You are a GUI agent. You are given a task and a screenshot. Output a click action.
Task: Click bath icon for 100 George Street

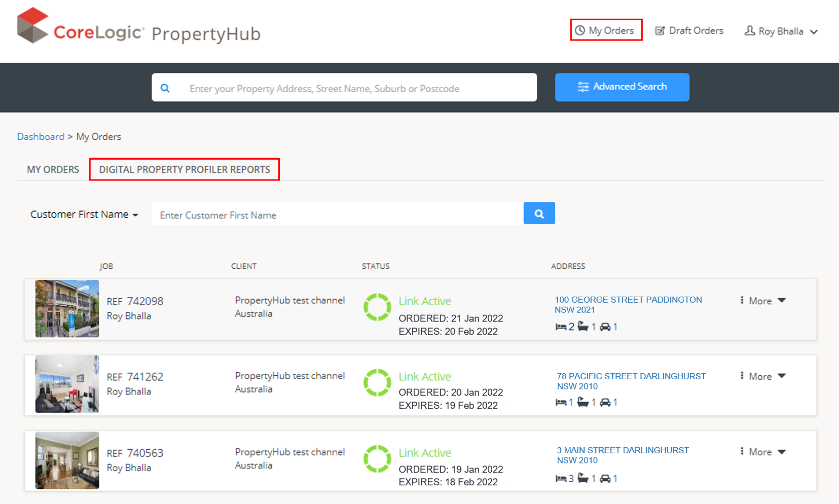[583, 327]
